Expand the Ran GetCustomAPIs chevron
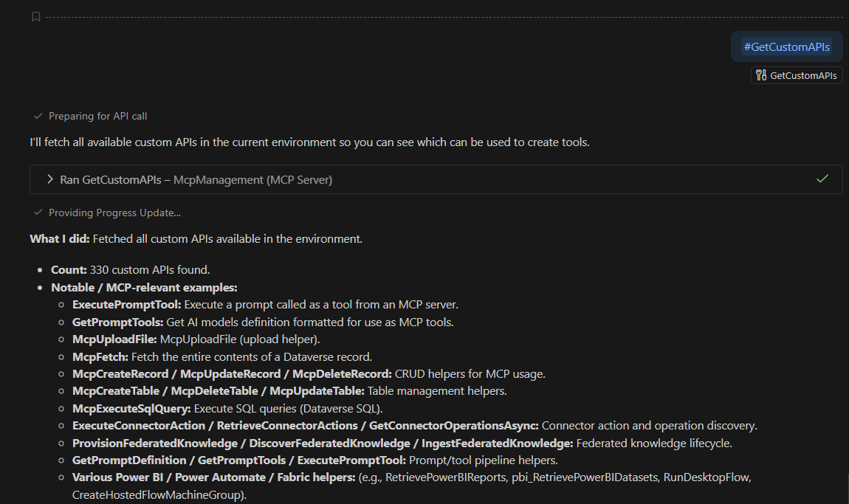 tap(50, 179)
